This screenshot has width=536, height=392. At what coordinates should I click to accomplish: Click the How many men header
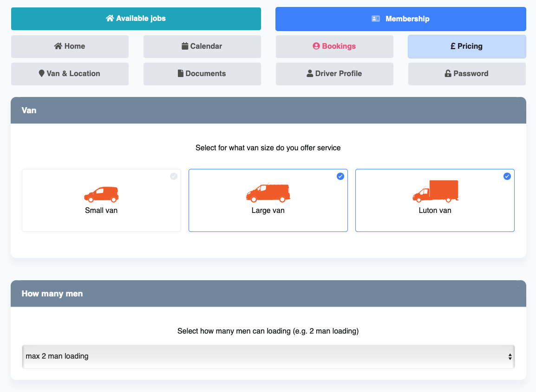coord(268,294)
